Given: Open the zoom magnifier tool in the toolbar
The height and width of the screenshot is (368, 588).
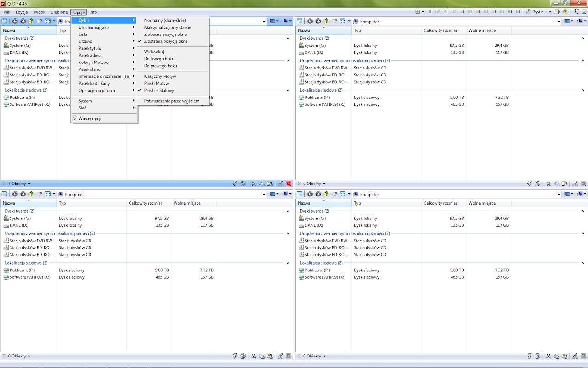Looking at the screenshot, I should (x=575, y=11).
